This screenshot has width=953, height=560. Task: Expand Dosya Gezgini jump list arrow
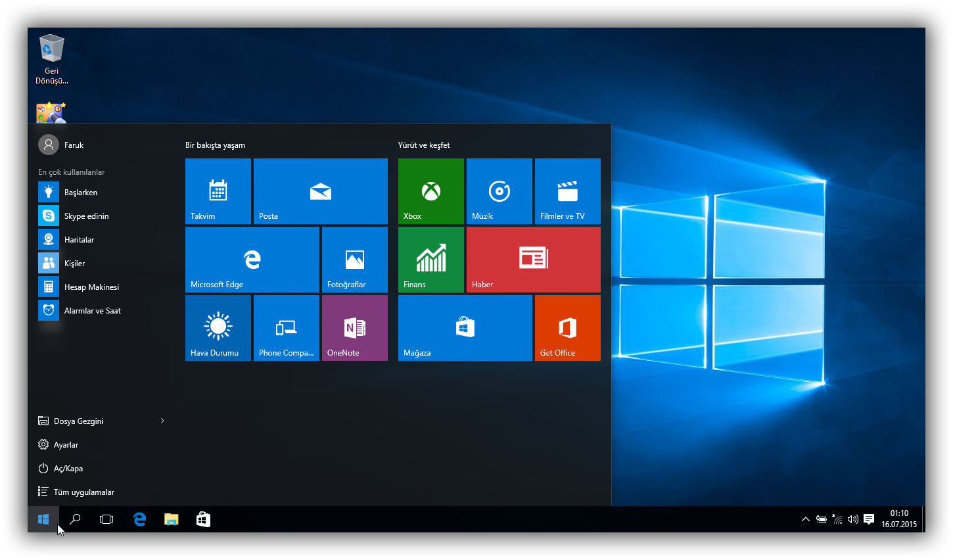162,421
